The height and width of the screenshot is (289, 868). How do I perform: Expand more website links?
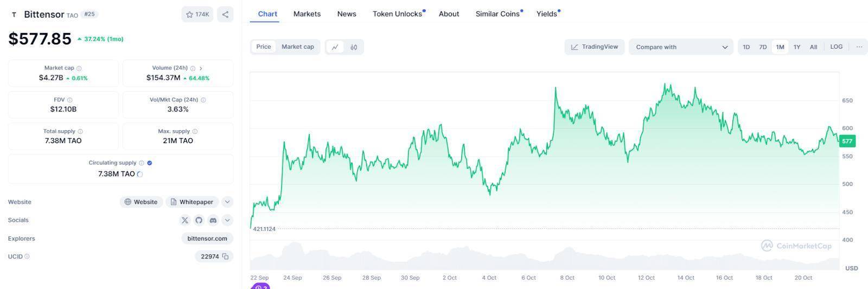click(x=227, y=202)
